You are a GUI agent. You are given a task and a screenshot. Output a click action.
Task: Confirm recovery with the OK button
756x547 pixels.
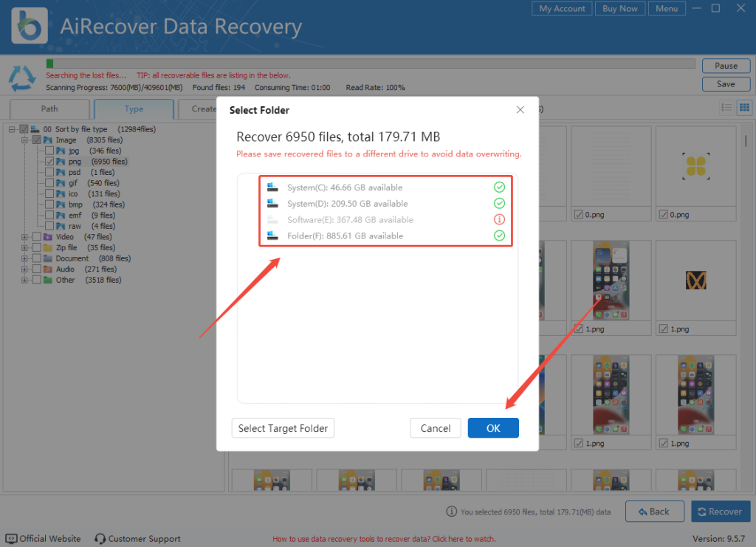pyautogui.click(x=493, y=427)
